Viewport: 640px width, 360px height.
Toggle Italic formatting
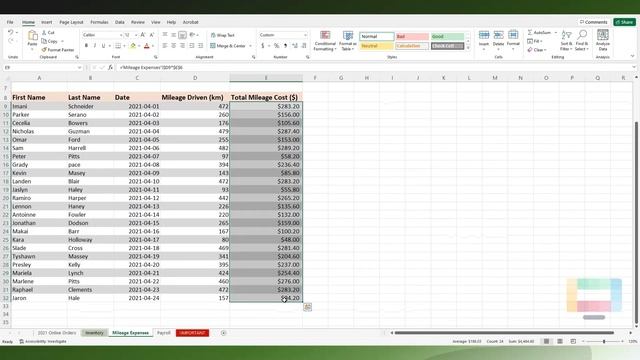(95, 46)
